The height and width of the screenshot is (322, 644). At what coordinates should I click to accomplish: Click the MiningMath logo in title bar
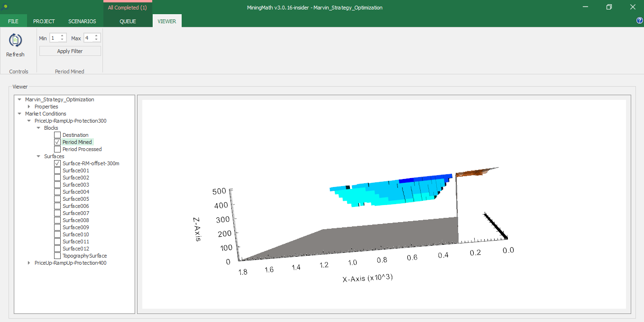[6, 7]
